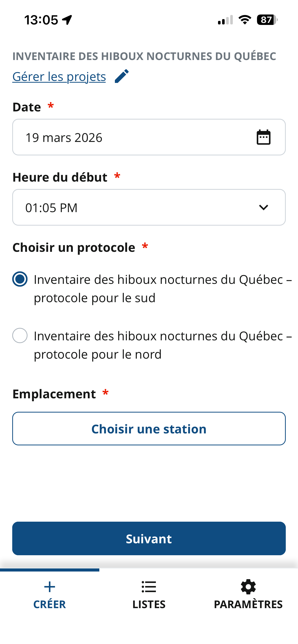Switch to the LISTES tab
This screenshot has width=298, height=644.
pyautogui.click(x=149, y=604)
